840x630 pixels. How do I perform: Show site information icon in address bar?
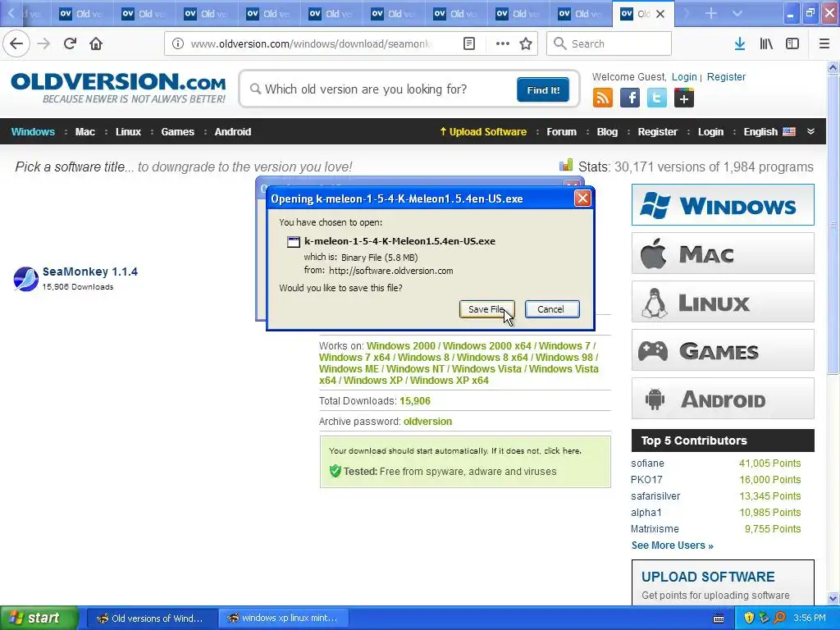click(177, 44)
